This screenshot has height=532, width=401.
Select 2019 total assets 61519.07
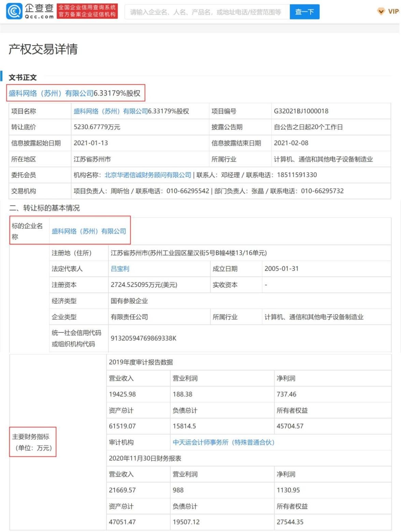pyautogui.click(x=122, y=426)
